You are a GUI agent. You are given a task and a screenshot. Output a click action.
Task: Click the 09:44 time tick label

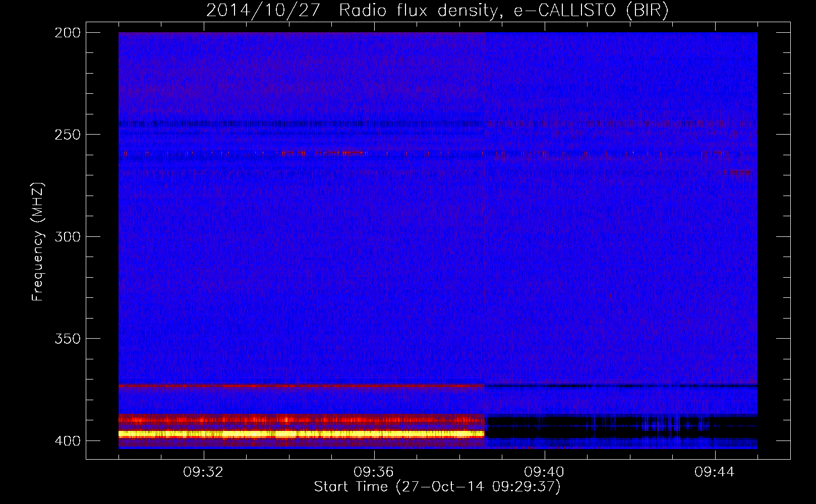click(x=715, y=472)
